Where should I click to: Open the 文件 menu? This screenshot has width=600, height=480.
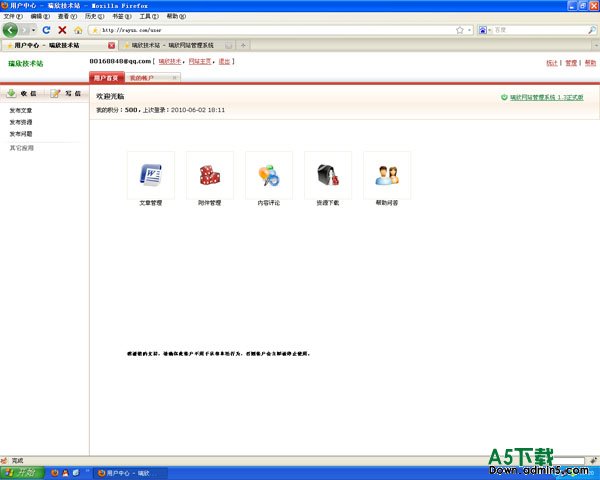[x=13, y=16]
